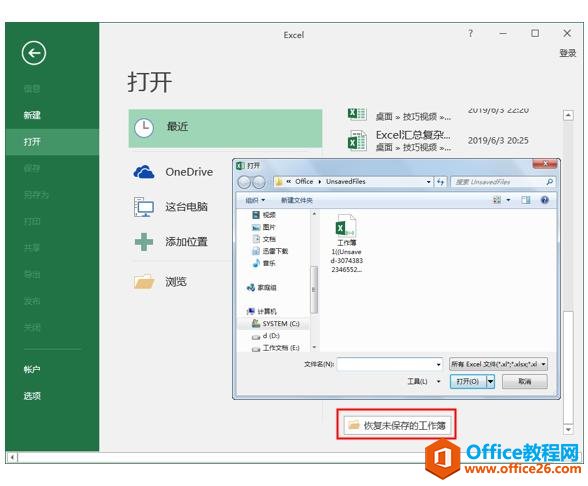Screen dimensions: 588x486
Task: Select 最近 (Recent) location
Action: 225,128
